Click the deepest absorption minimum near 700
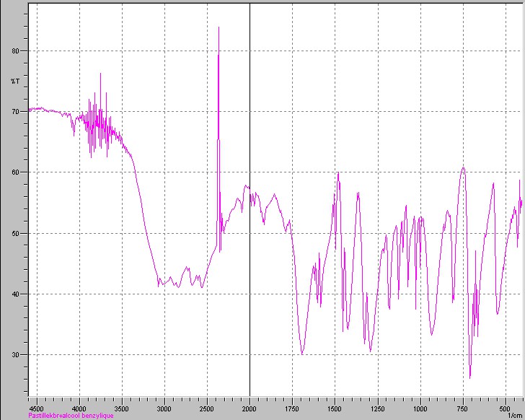Screen dimensions: 525x420 470,377
